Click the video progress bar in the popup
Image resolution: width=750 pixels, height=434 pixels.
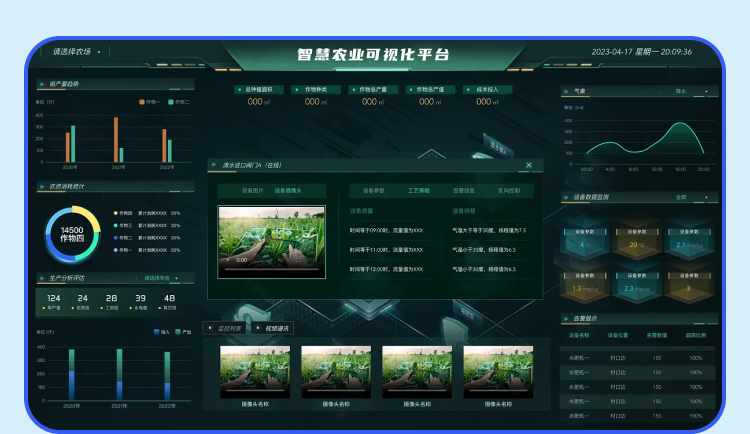[272, 269]
